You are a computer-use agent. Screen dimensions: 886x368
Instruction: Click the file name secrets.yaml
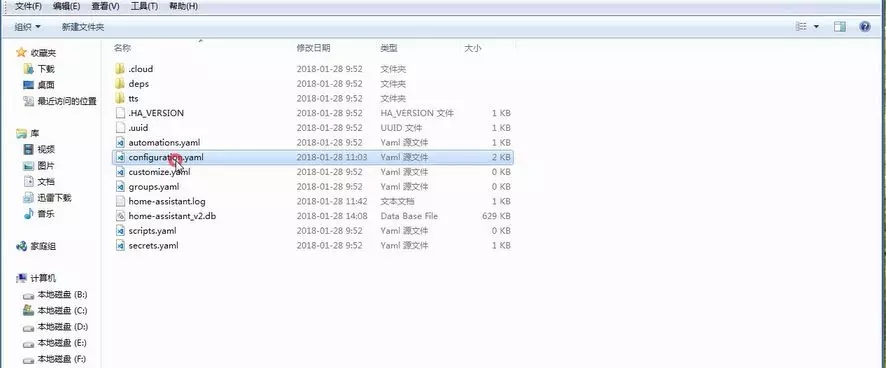pyautogui.click(x=153, y=245)
